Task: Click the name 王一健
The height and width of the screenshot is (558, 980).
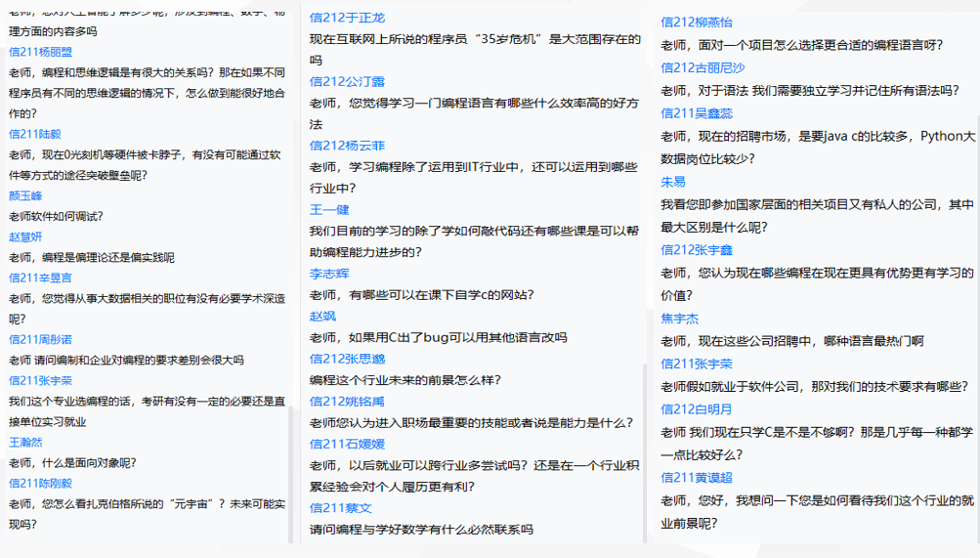Action: point(329,209)
